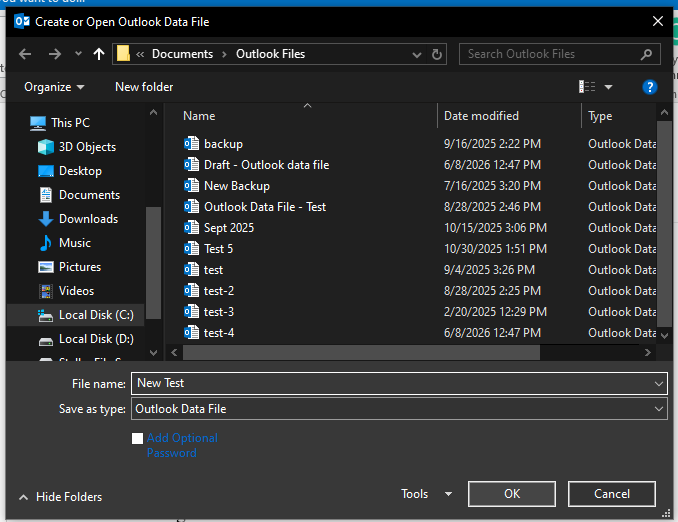
Task: Click the 2/20/2025 12:29 PM date cell
Action: [495, 312]
